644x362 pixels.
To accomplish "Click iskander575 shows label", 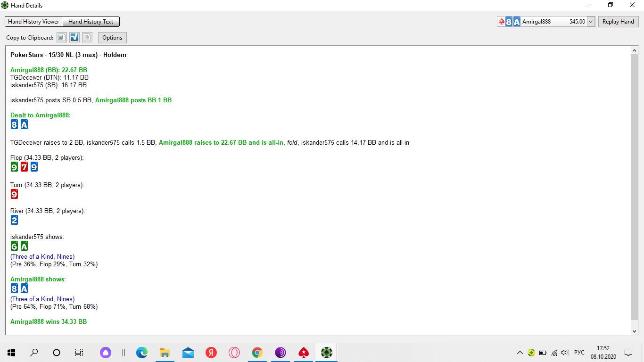I will point(37,237).
